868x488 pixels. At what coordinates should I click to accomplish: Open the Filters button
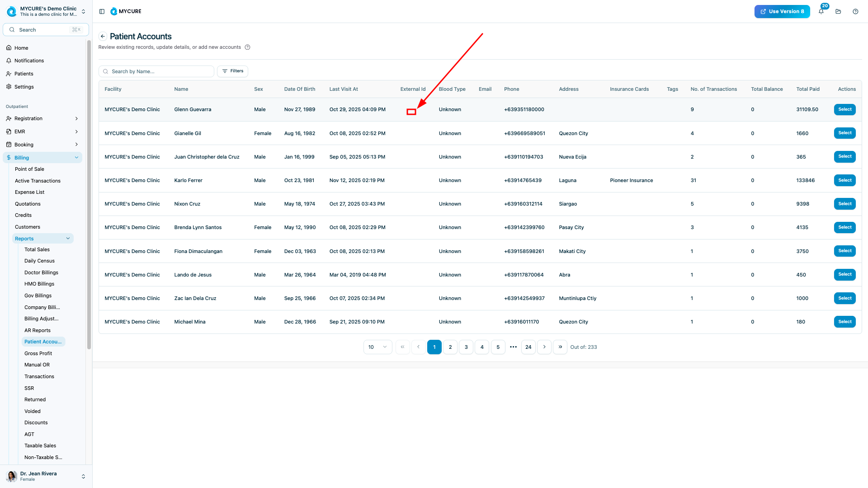point(232,71)
